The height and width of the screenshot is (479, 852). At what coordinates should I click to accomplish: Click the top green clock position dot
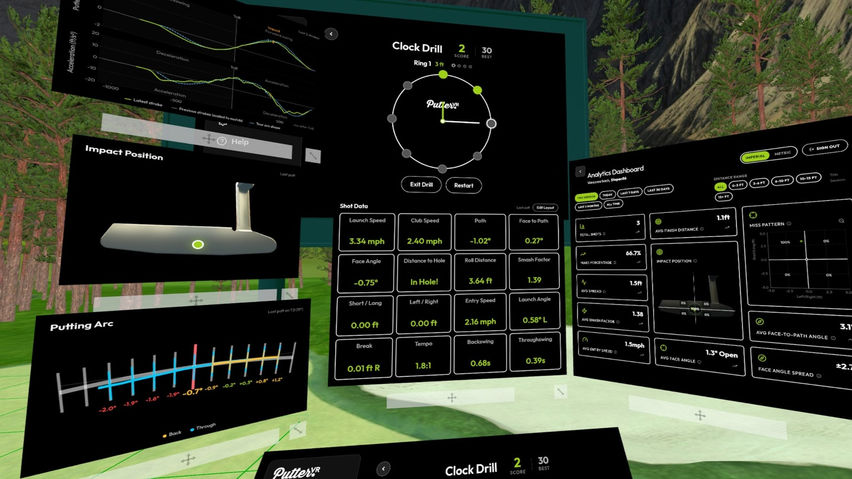click(x=443, y=74)
